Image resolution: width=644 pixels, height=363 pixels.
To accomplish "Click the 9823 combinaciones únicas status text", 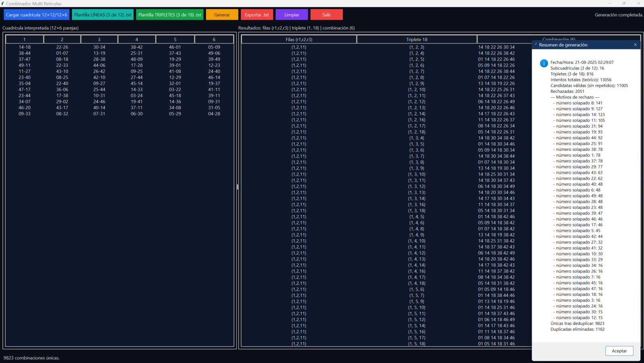I will point(31,358).
